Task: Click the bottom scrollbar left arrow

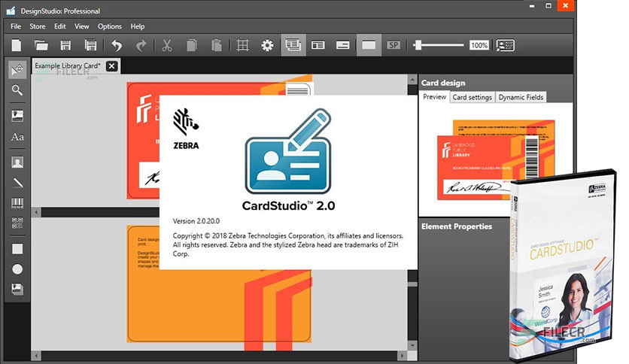Action: click(36, 356)
